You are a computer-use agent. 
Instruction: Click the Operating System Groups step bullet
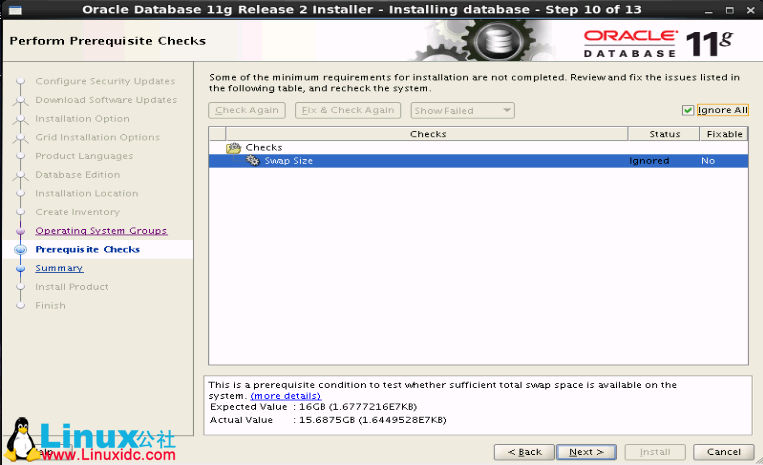20,231
